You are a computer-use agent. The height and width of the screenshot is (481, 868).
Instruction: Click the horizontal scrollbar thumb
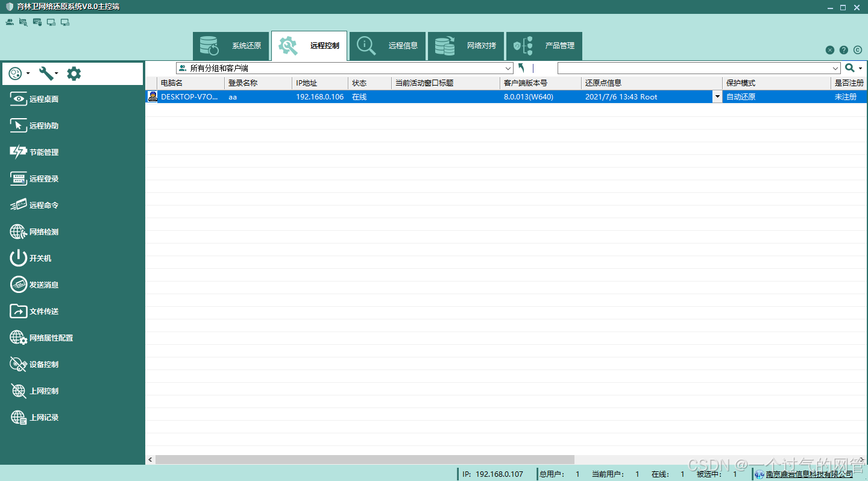coord(365,460)
